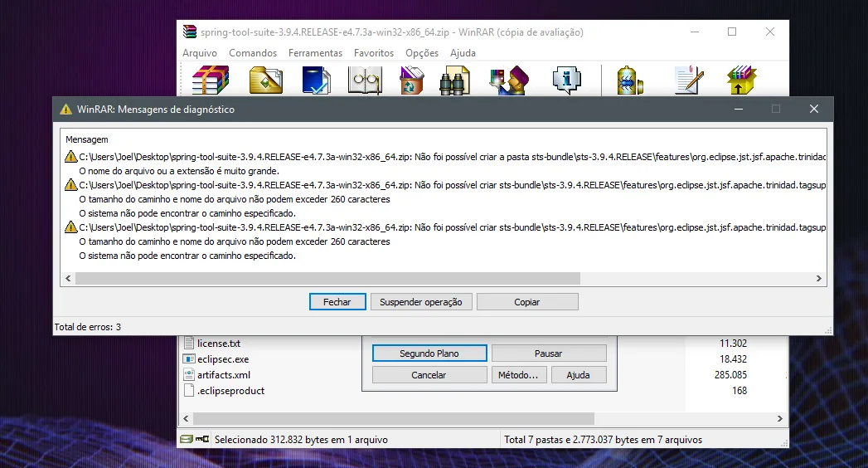Click the View file toolbar icon
The height and width of the screenshot is (468, 868).
(365, 80)
